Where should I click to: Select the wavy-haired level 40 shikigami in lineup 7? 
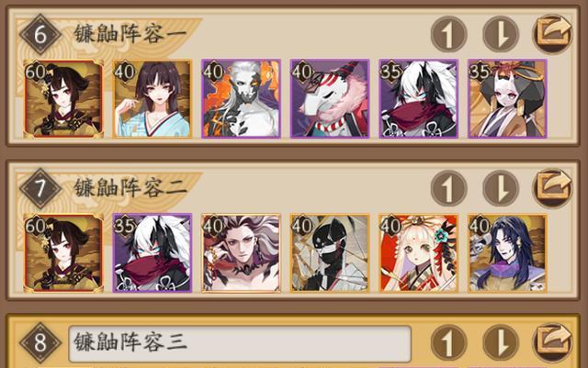coord(241,253)
